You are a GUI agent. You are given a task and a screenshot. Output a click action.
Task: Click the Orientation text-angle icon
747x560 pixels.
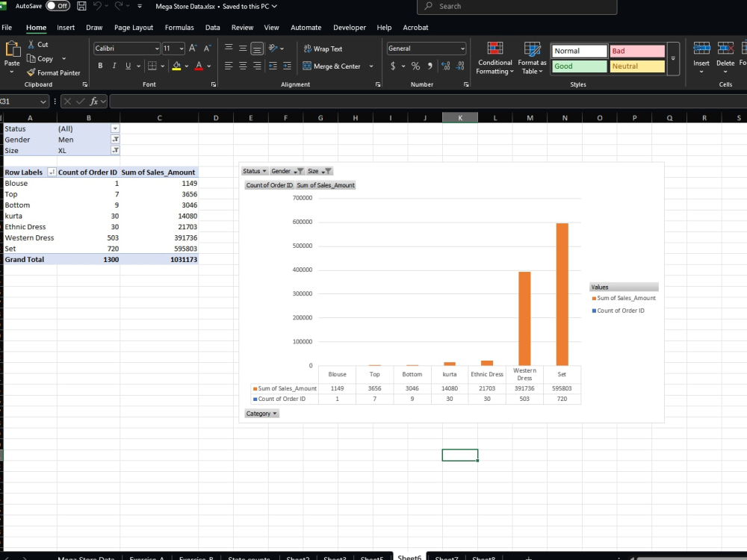tap(273, 48)
